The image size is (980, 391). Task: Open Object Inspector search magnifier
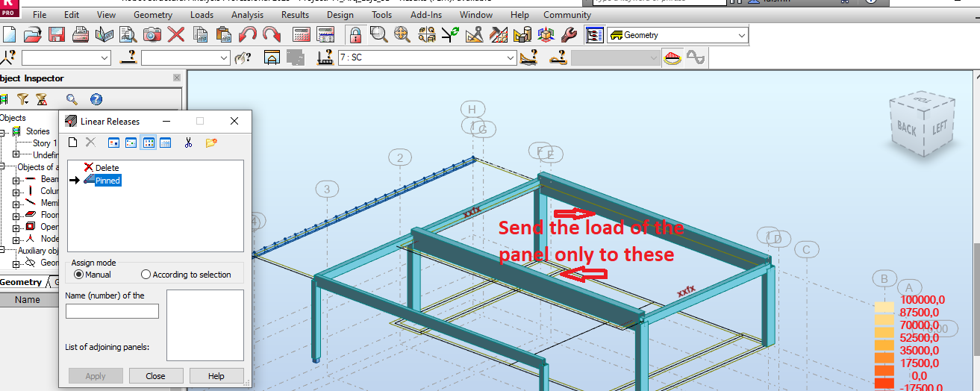tap(72, 99)
